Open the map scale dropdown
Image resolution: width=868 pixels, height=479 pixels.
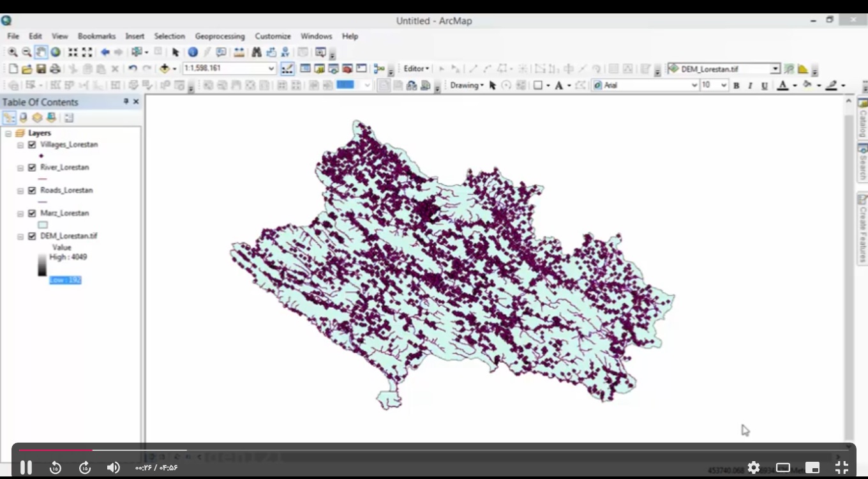pyautogui.click(x=271, y=69)
